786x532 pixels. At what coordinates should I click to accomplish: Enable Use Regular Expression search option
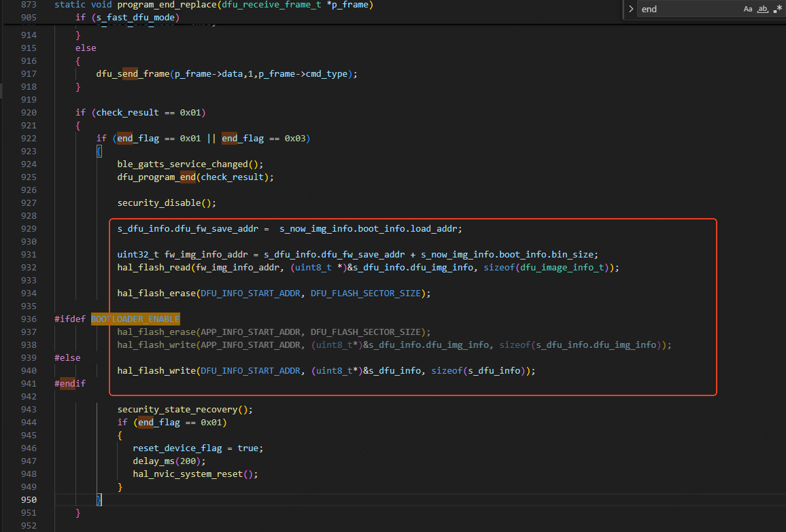pos(778,10)
